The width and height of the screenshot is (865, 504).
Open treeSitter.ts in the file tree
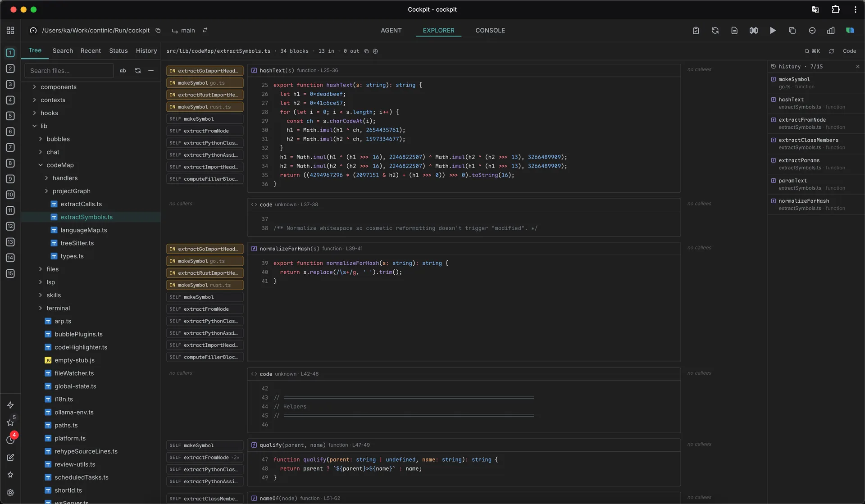click(77, 243)
